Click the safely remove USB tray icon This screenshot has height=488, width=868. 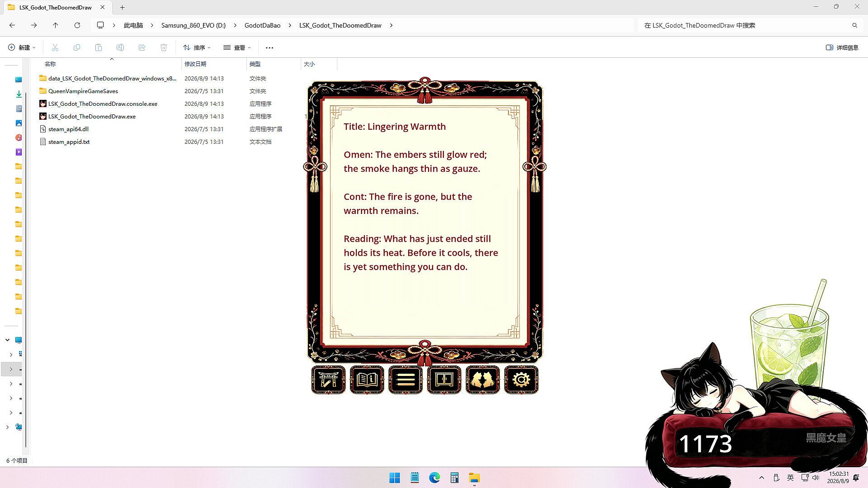click(x=776, y=478)
